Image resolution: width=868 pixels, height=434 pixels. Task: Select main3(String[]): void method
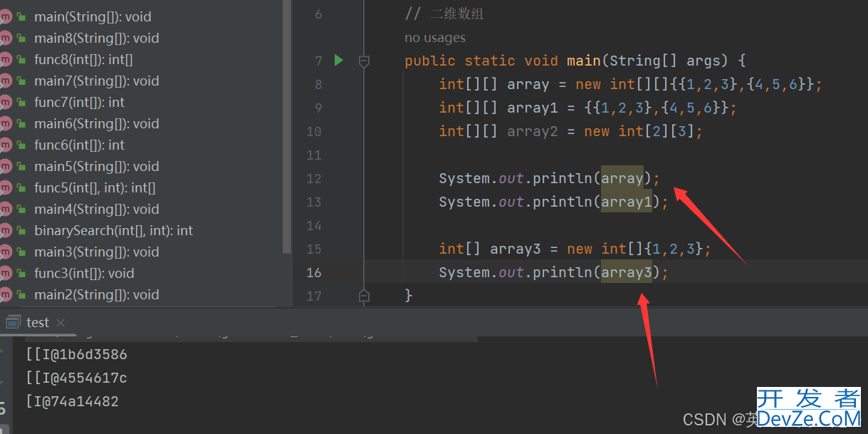click(x=97, y=252)
